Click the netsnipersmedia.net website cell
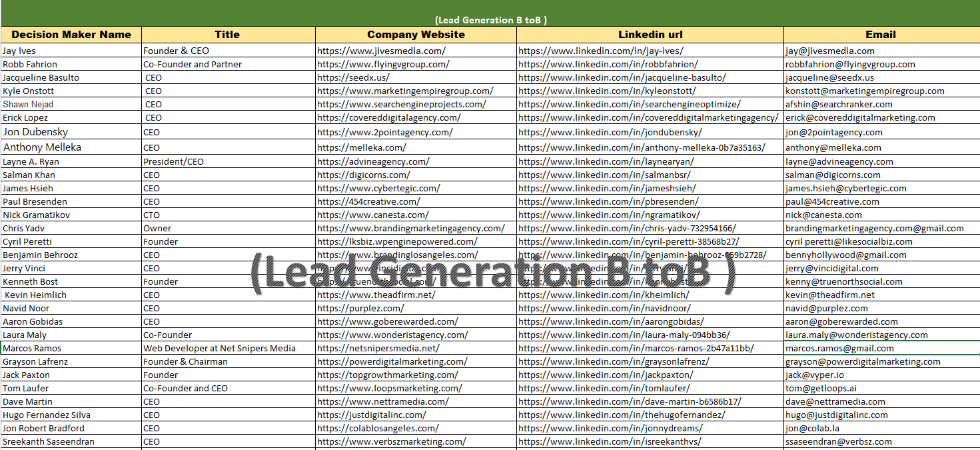Image resolution: width=980 pixels, height=450 pixels. 416,348
